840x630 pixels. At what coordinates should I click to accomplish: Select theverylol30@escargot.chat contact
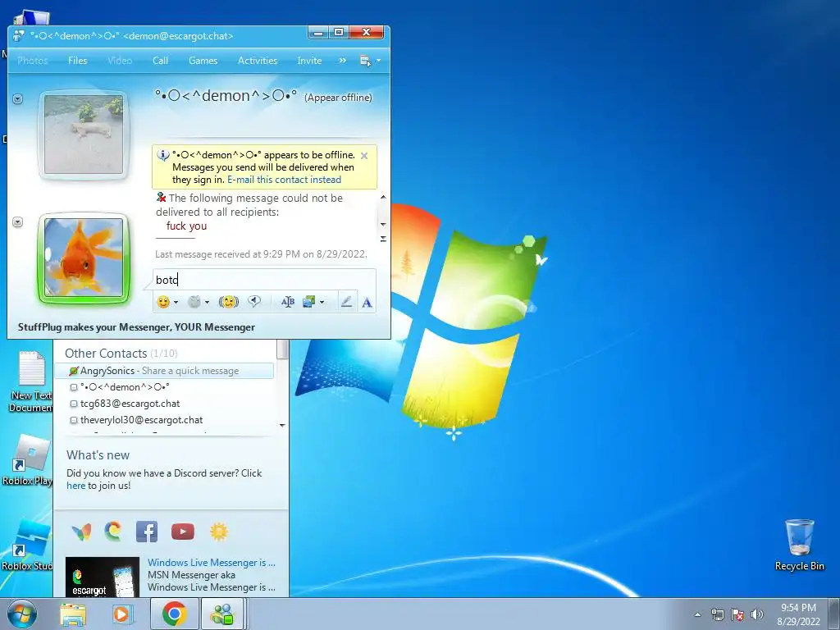tap(141, 420)
